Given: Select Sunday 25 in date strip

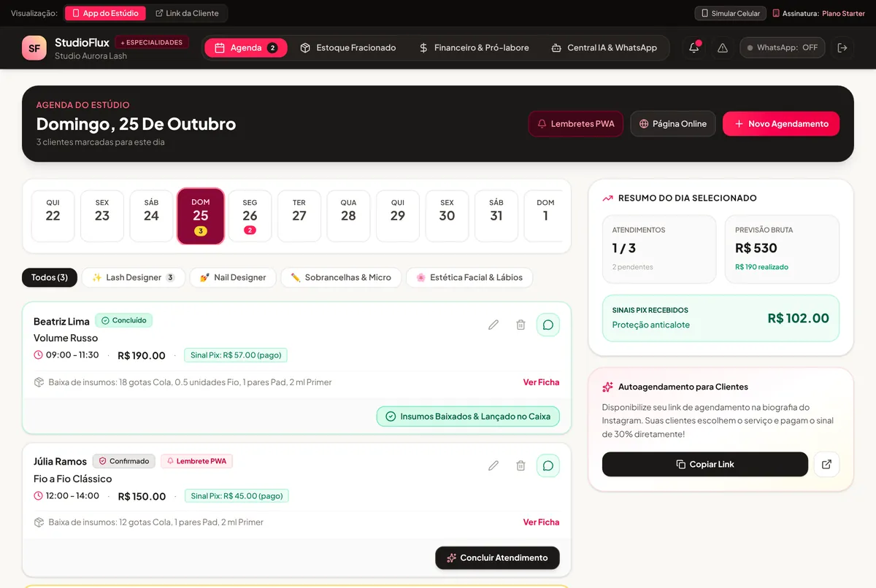Looking at the screenshot, I should (201, 216).
